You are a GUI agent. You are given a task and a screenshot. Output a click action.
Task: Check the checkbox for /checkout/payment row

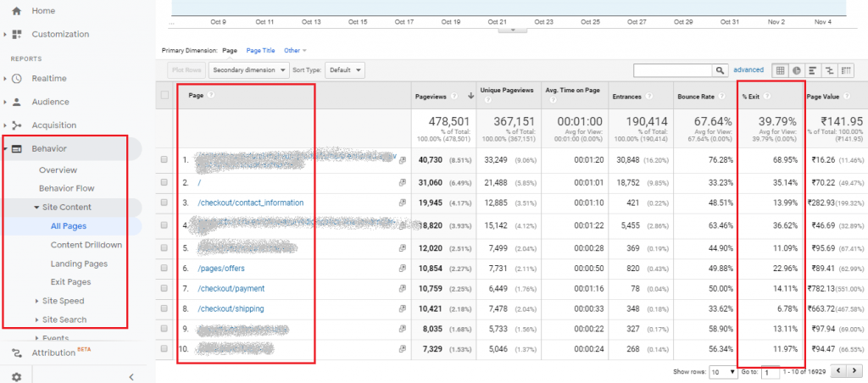pyautogui.click(x=164, y=289)
